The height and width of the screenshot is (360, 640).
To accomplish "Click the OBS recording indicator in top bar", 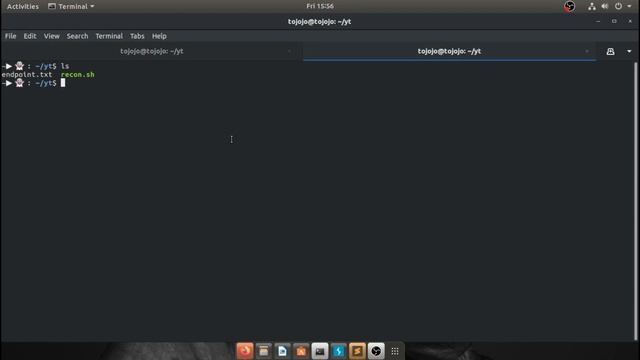I will [569, 6].
